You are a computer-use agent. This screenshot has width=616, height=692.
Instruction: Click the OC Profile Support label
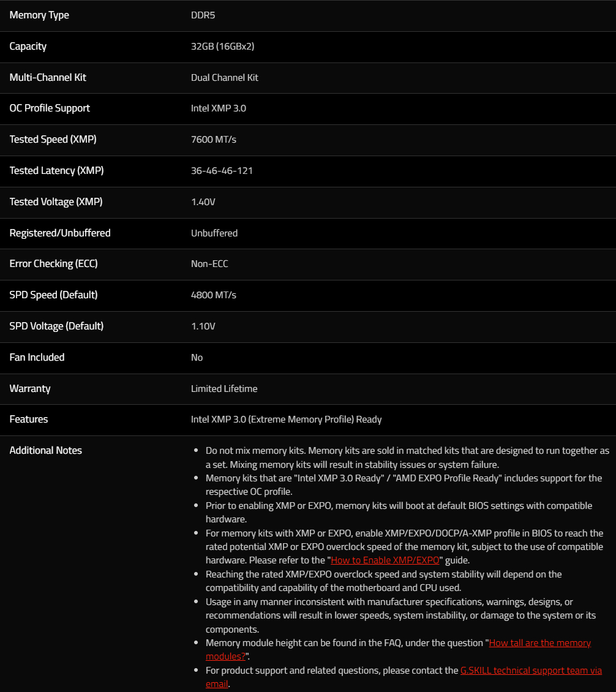coord(50,108)
